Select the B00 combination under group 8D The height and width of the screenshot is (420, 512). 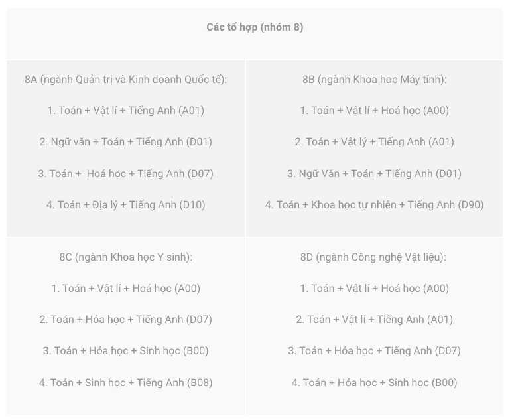click(x=374, y=383)
